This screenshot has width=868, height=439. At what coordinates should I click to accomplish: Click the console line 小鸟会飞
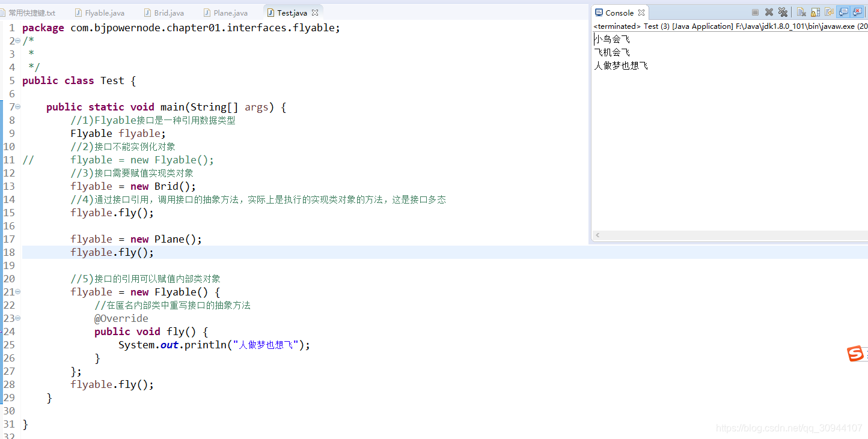(x=612, y=39)
